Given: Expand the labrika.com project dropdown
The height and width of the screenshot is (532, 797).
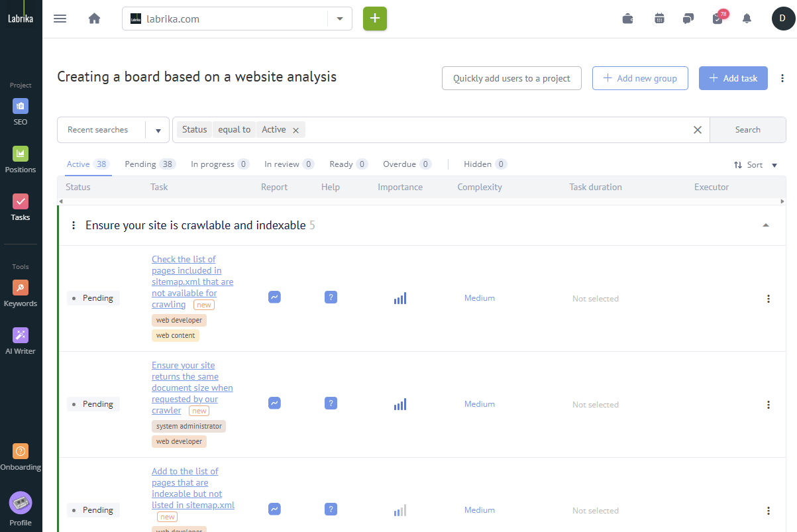Looking at the screenshot, I should click(x=340, y=19).
